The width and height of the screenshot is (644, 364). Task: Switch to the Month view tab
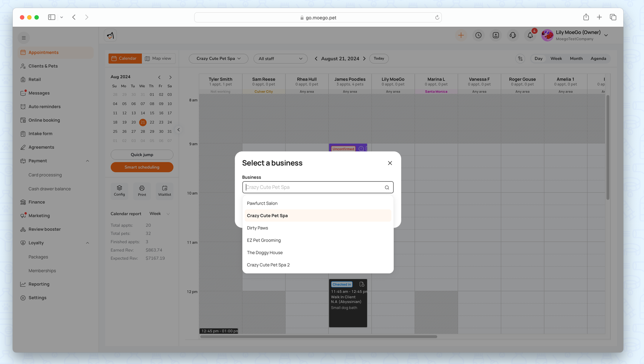click(x=576, y=59)
